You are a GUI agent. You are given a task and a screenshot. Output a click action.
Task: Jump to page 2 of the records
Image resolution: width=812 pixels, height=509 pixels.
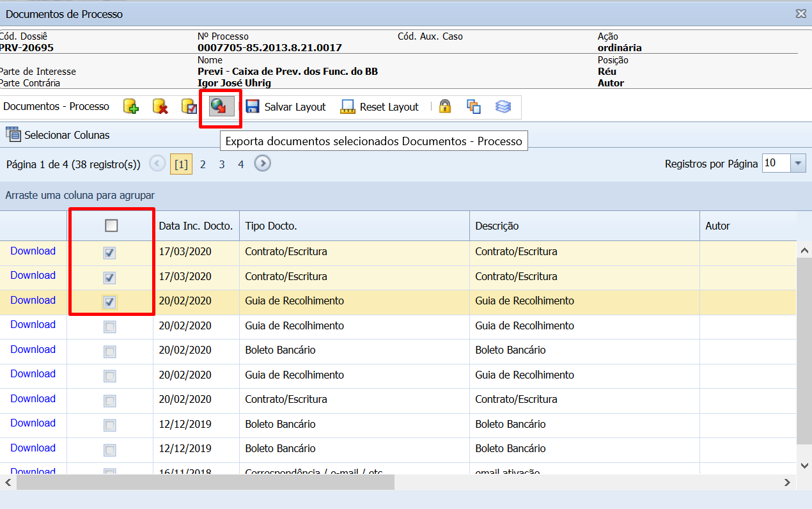tap(203, 164)
